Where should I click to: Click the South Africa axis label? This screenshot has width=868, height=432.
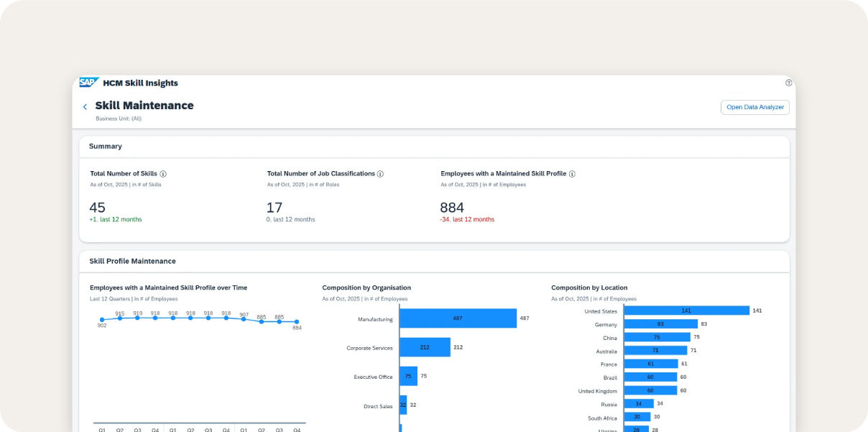pos(603,418)
